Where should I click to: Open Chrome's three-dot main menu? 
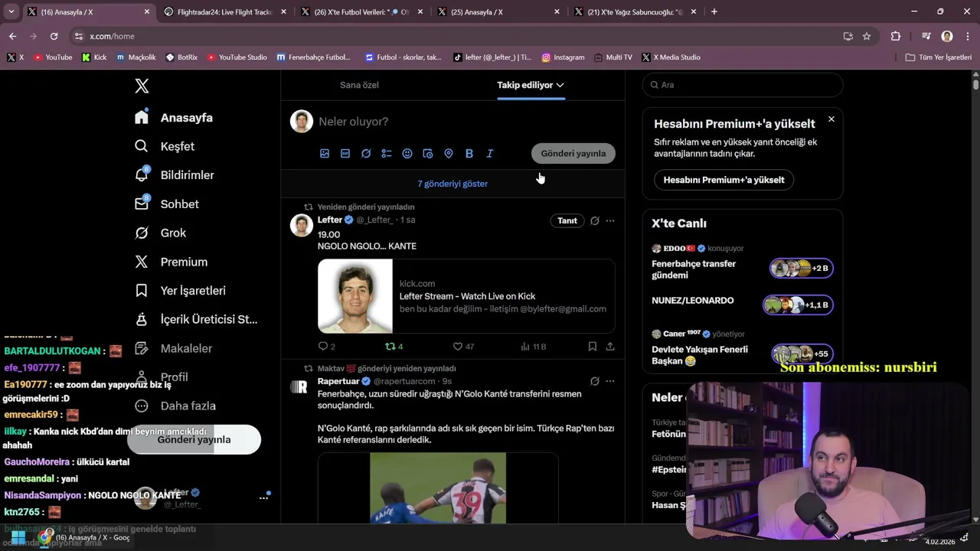tap(967, 36)
